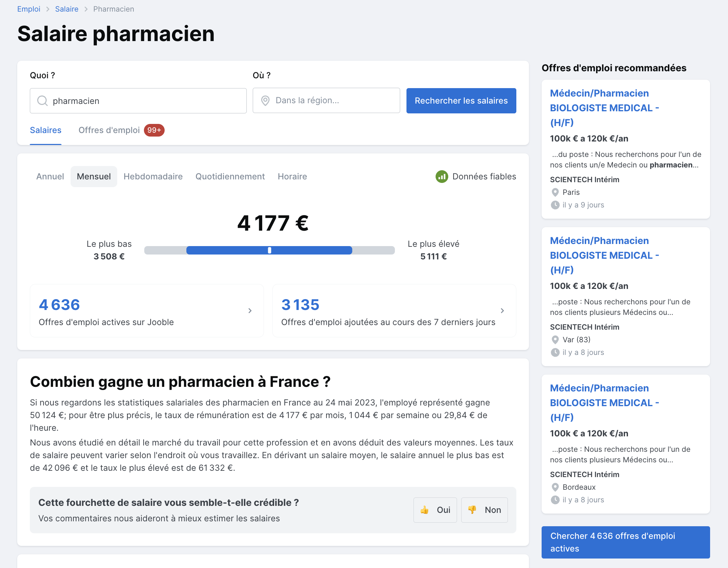
Task: Click the magnifier icon in Quoi field
Action: pyautogui.click(x=42, y=101)
